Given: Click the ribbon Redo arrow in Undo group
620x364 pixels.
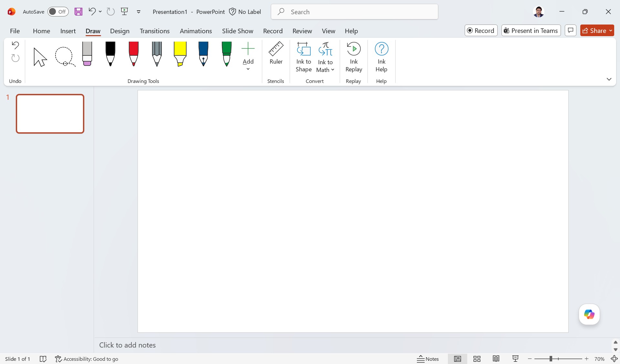Looking at the screenshot, I should pyautogui.click(x=15, y=58).
